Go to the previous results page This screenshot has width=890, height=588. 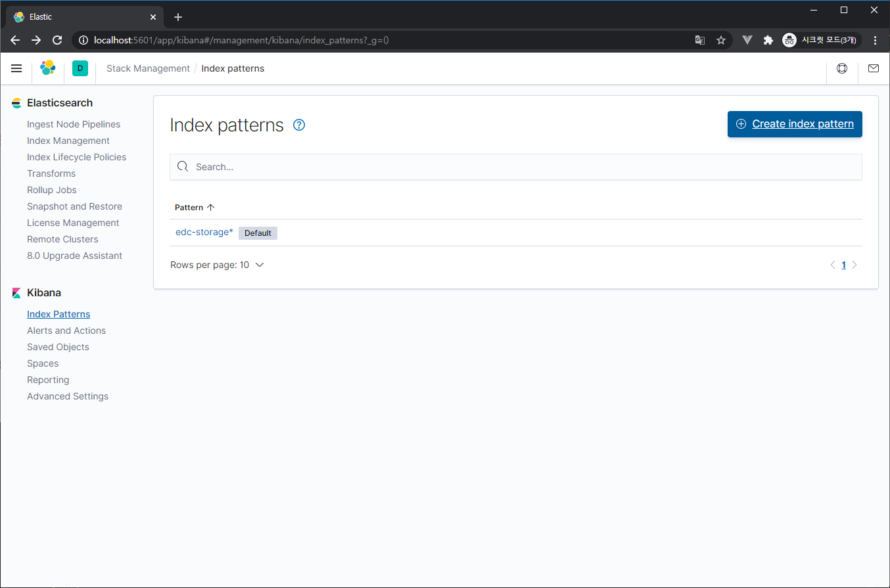point(833,265)
